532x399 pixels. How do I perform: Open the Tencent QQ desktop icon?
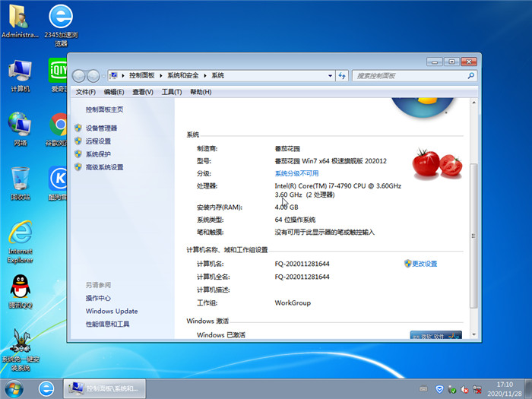pyautogui.click(x=20, y=291)
